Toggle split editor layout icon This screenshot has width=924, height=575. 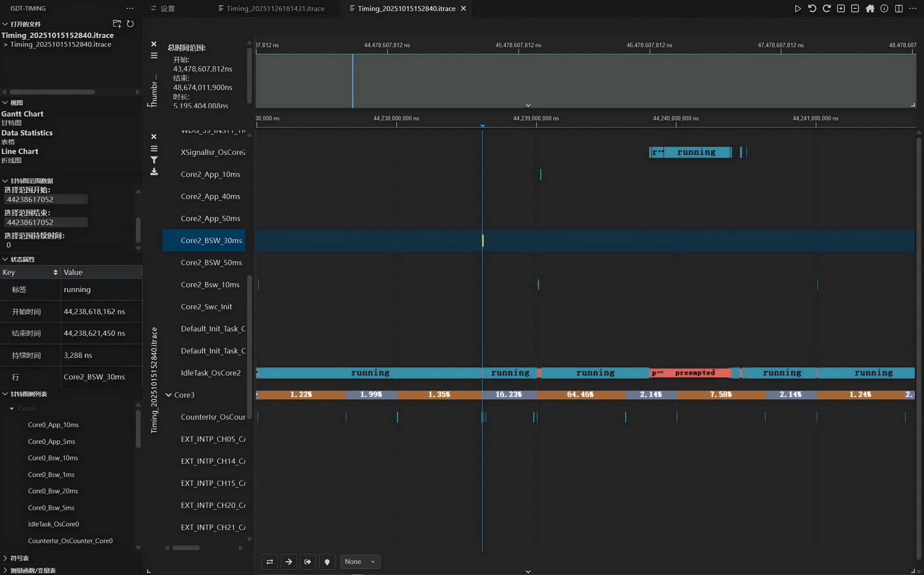[x=898, y=8]
